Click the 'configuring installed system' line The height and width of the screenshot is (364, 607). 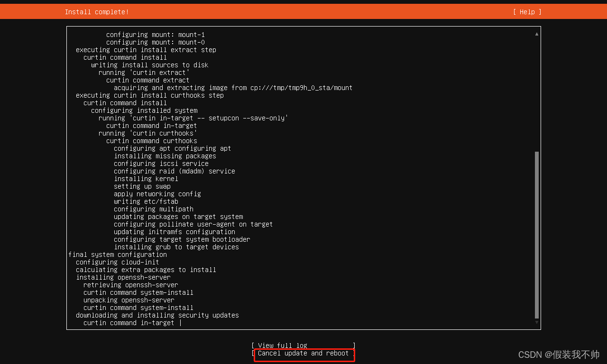click(144, 110)
